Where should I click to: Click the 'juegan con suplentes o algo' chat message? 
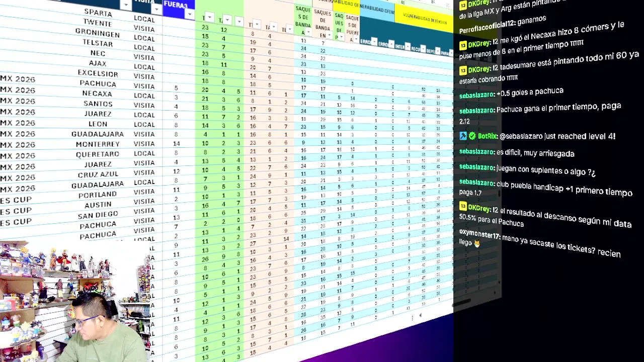(528, 169)
